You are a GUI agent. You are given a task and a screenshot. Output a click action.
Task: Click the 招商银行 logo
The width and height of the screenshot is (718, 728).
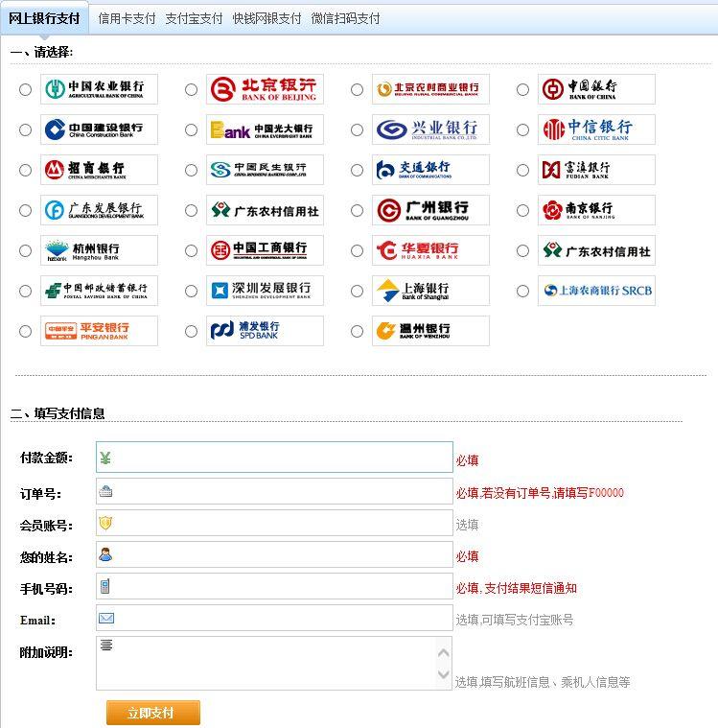pyautogui.click(x=99, y=170)
